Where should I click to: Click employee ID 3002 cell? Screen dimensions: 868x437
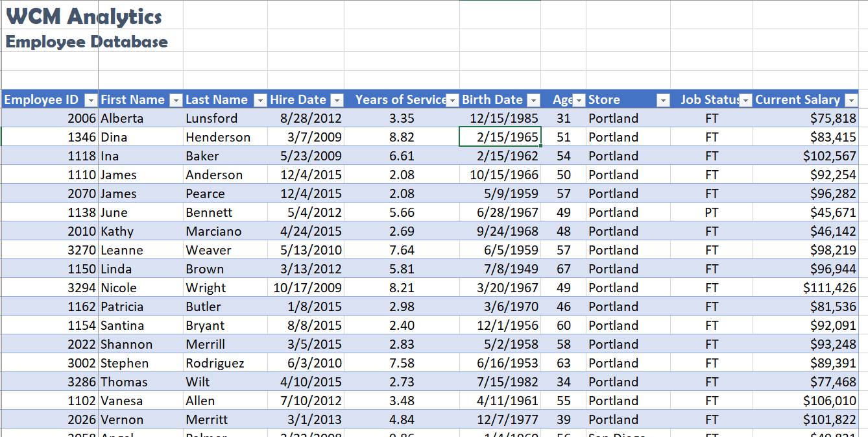click(50, 363)
